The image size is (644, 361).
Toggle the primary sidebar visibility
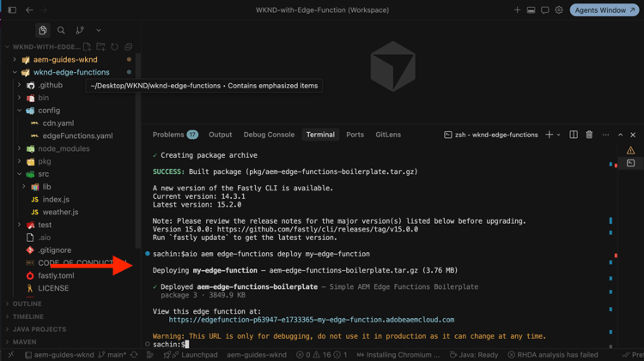[12, 9]
